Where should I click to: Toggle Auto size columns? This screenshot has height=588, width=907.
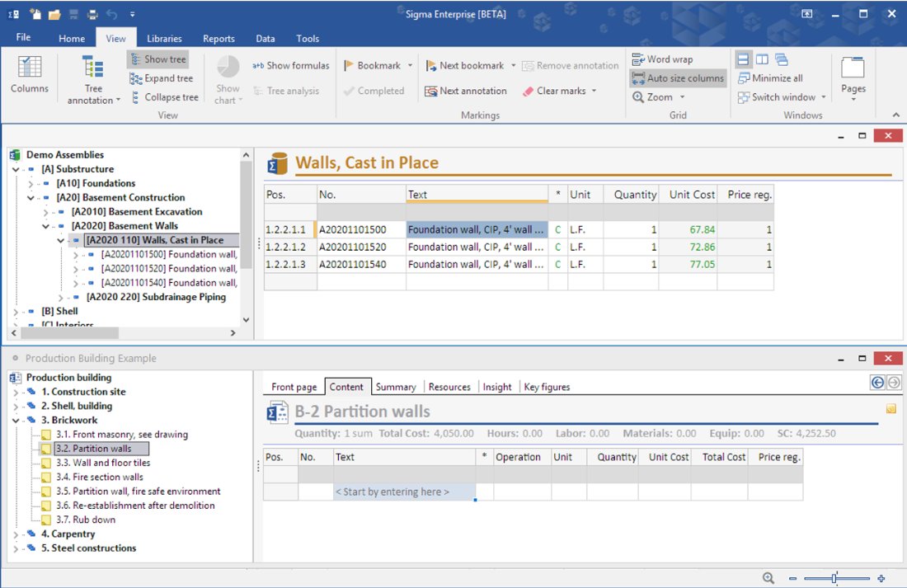pyautogui.click(x=677, y=78)
